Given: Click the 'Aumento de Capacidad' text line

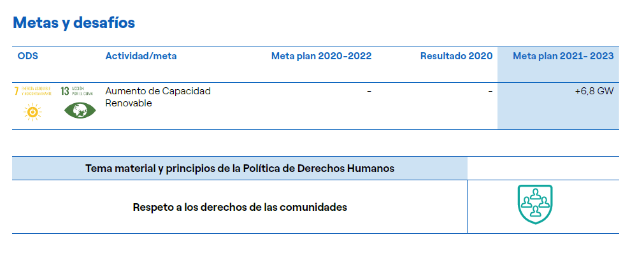Looking at the screenshot, I should coord(157,91).
